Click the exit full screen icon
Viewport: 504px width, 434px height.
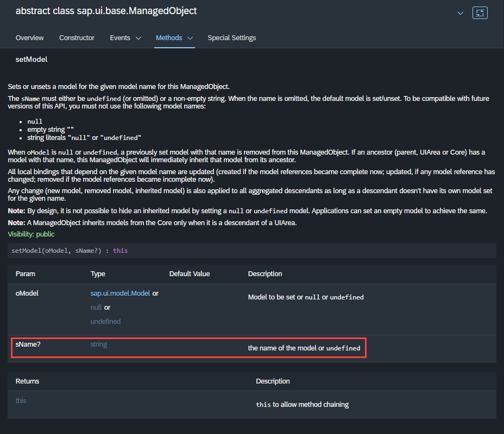pos(480,13)
